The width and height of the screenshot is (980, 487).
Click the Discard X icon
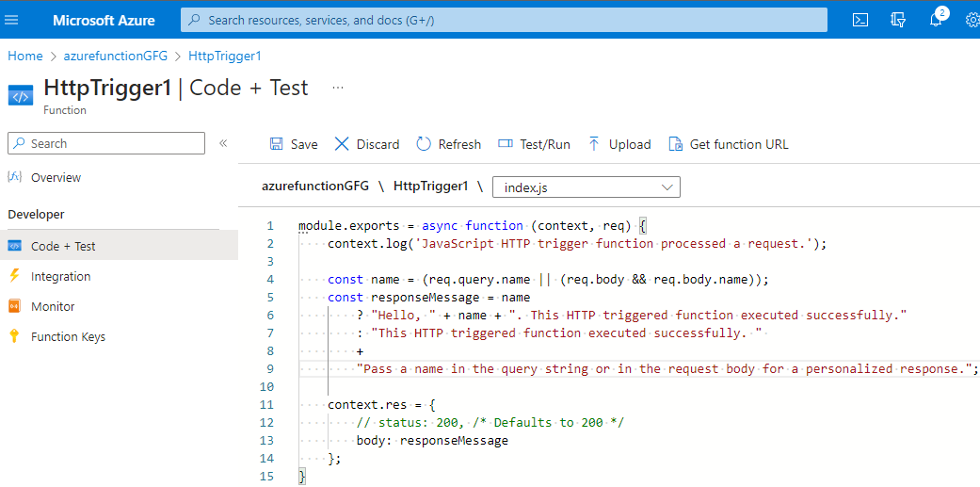342,144
